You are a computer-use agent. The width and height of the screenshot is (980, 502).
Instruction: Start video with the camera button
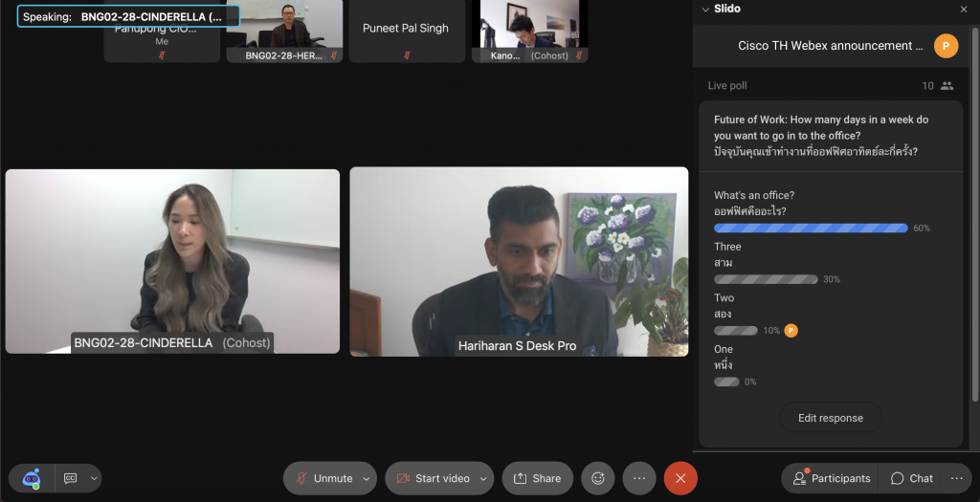(433, 478)
